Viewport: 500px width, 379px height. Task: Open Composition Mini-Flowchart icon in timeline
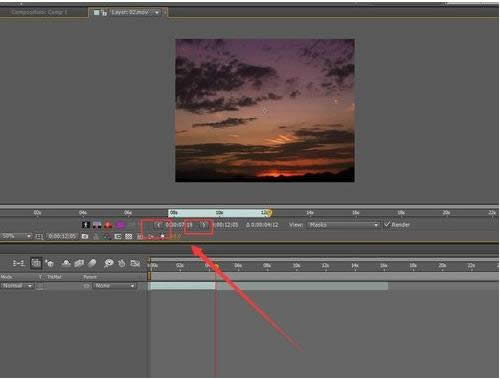tap(18, 264)
